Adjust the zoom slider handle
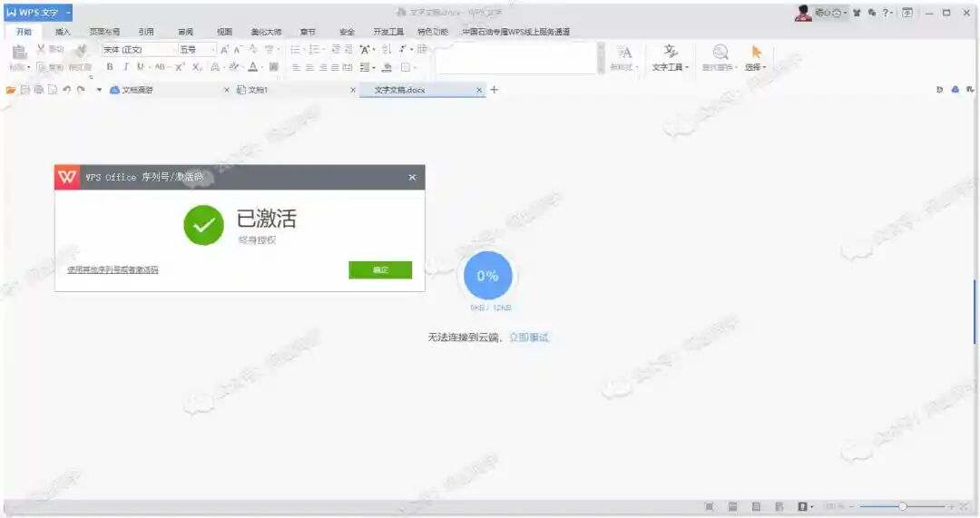Viewport: 980px width, 518px height. (x=903, y=507)
